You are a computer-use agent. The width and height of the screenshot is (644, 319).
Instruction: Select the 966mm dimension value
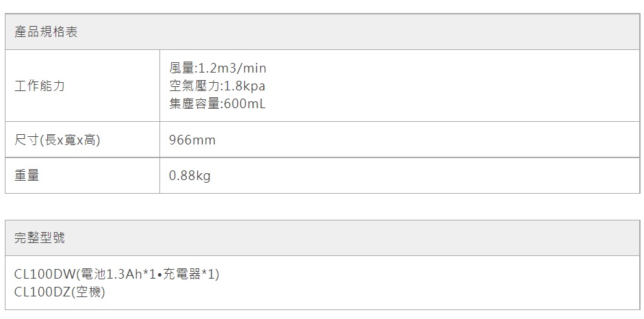point(192,140)
